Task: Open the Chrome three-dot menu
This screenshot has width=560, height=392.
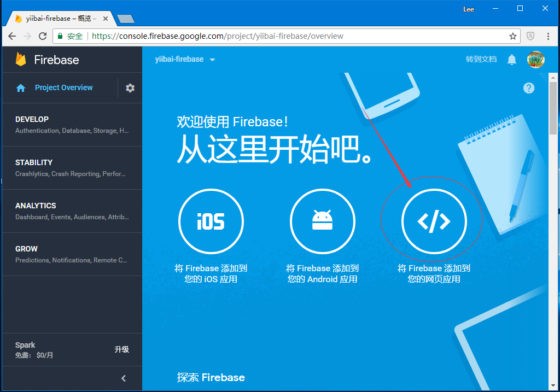Action: (548, 36)
